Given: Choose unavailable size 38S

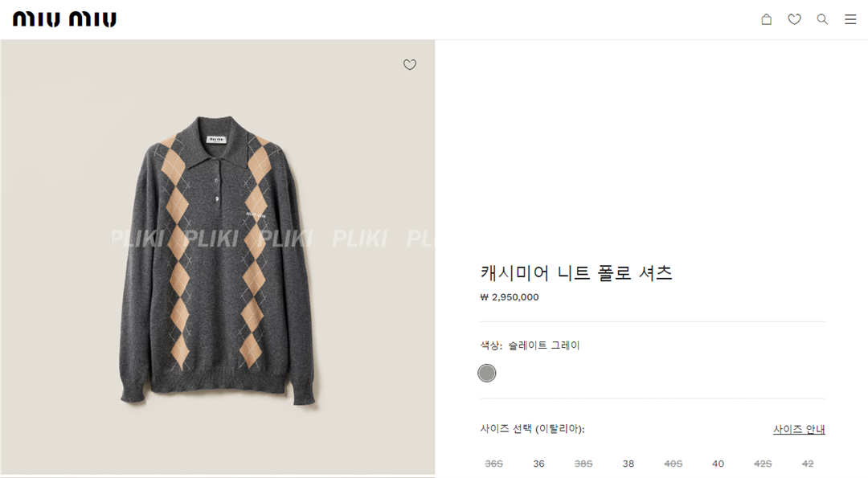Looking at the screenshot, I should coord(583,464).
